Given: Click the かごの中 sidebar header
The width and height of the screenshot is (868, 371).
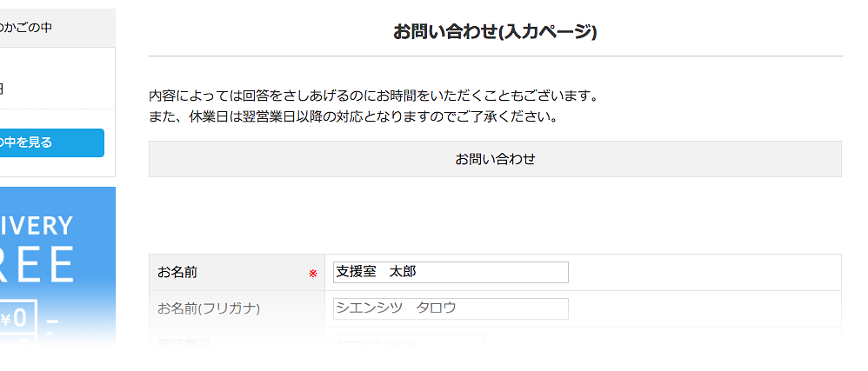Looking at the screenshot, I should pos(27,28).
